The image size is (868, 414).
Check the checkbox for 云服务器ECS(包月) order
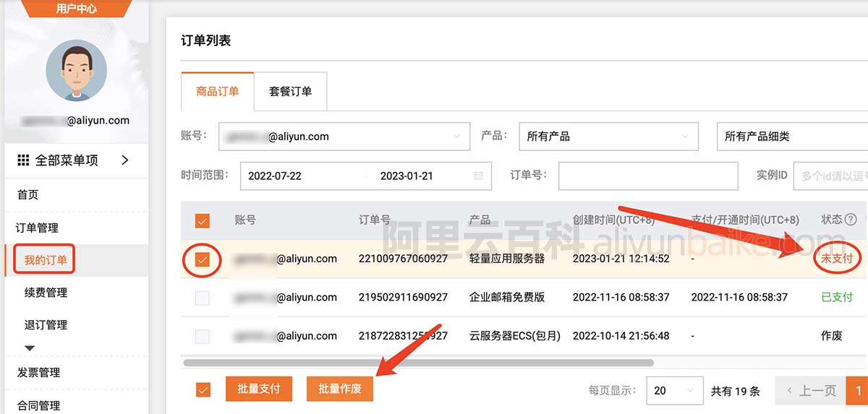pos(203,336)
